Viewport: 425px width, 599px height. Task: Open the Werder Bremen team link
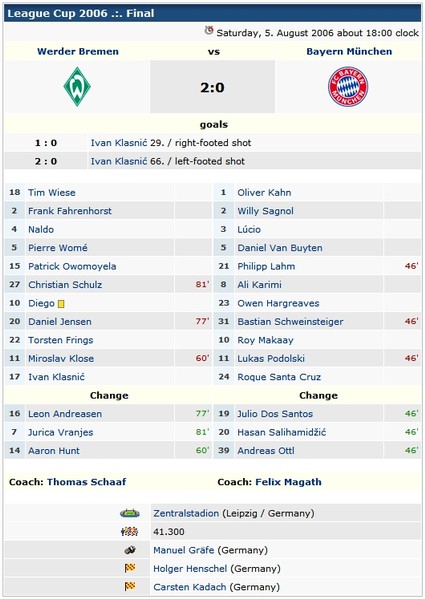78,52
